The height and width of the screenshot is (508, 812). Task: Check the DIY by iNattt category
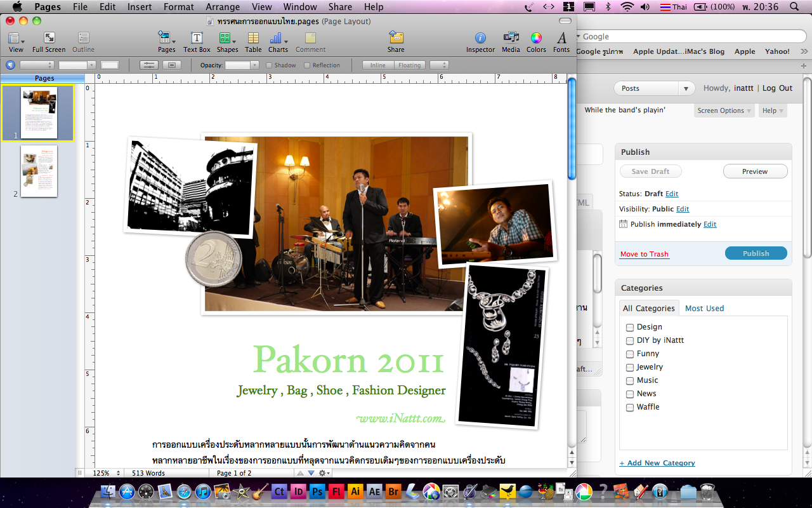coord(630,340)
